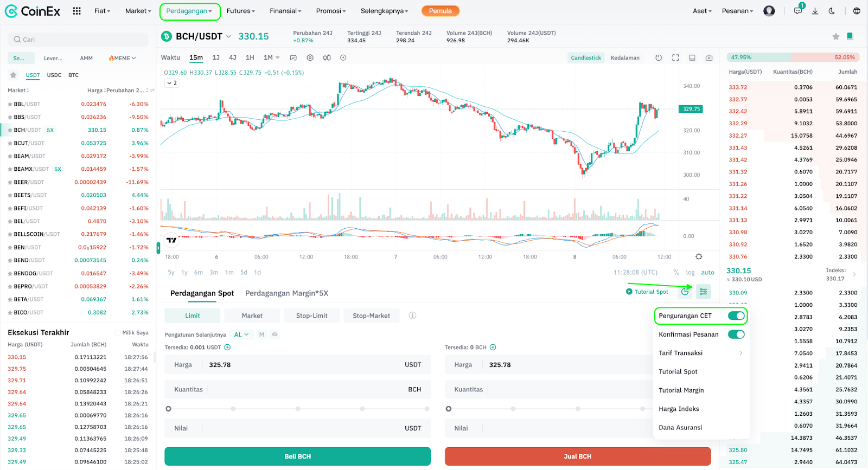
Task: Switch chart to Kedalaman view
Action: point(625,58)
